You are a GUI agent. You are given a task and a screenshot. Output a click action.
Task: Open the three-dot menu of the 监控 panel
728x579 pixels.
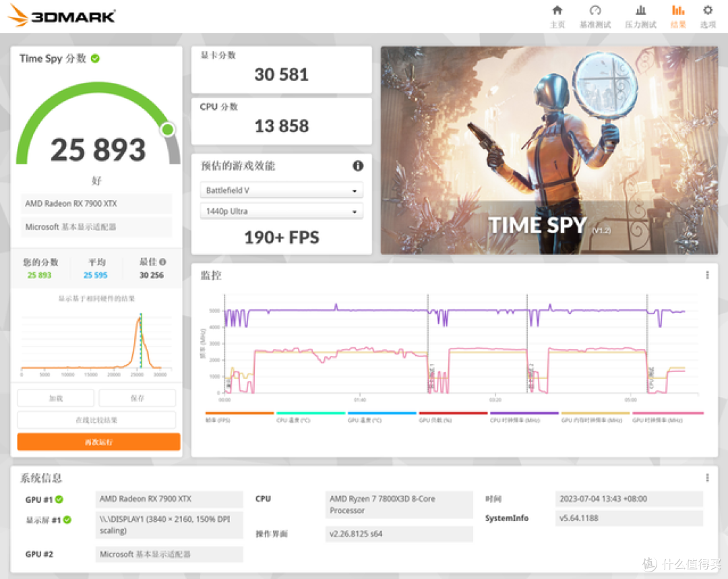pos(707,275)
